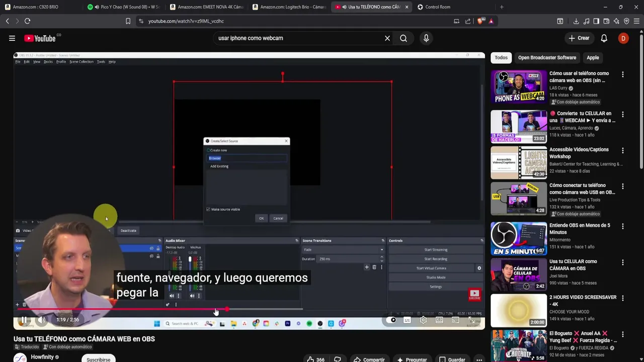The image size is (644, 362).
Task: Open options for Entiende OBS en Menos video
Action: point(623,226)
